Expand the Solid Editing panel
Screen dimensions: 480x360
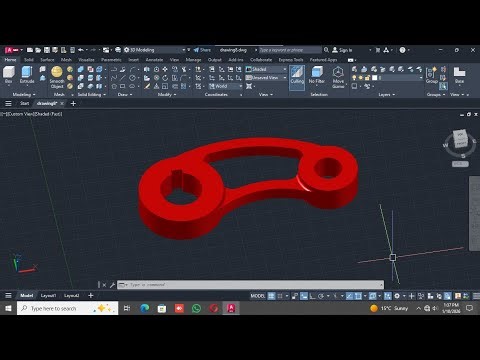[91, 95]
